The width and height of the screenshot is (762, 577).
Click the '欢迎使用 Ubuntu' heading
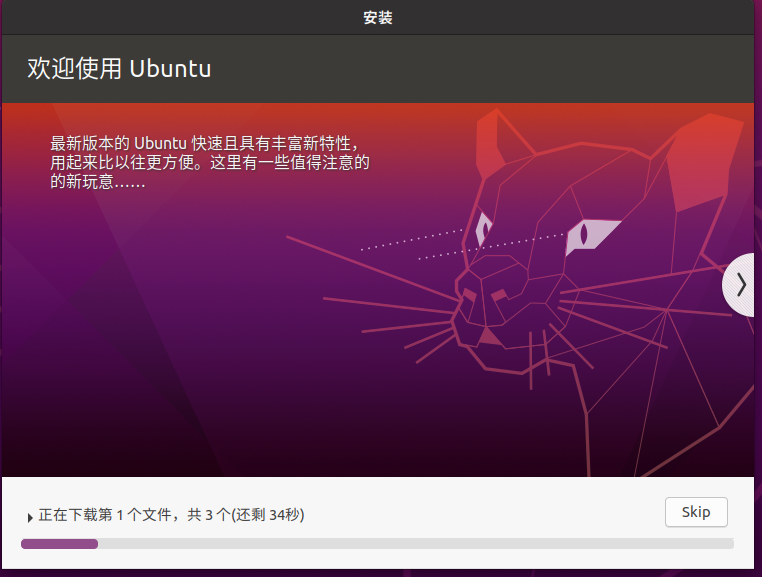119,68
